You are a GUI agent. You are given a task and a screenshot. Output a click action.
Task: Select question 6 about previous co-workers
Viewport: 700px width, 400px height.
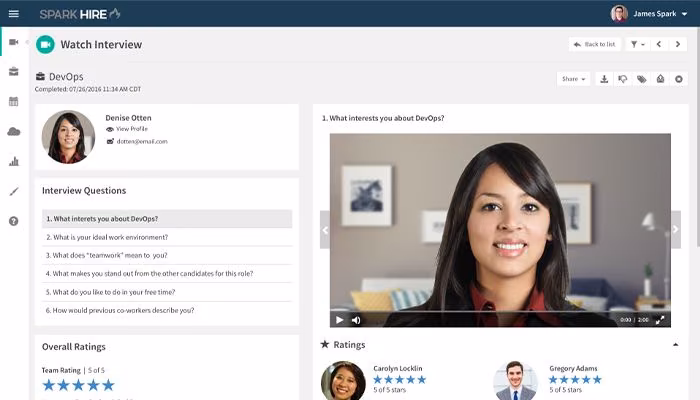click(x=167, y=310)
